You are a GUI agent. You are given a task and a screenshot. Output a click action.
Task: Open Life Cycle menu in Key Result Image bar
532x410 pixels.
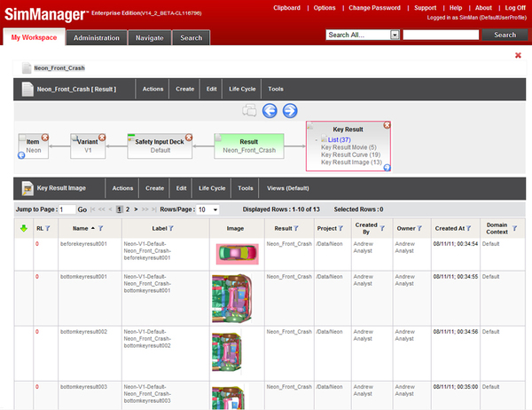[212, 188]
